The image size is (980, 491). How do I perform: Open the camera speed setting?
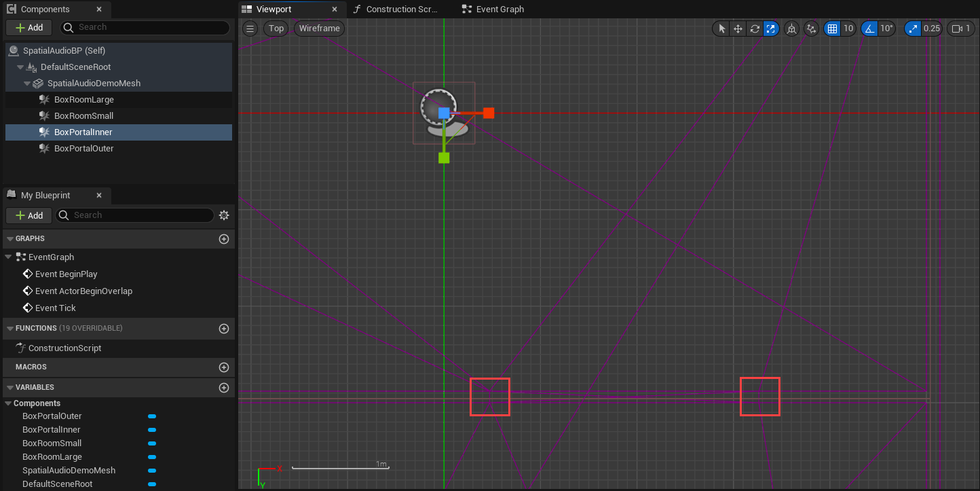960,29
